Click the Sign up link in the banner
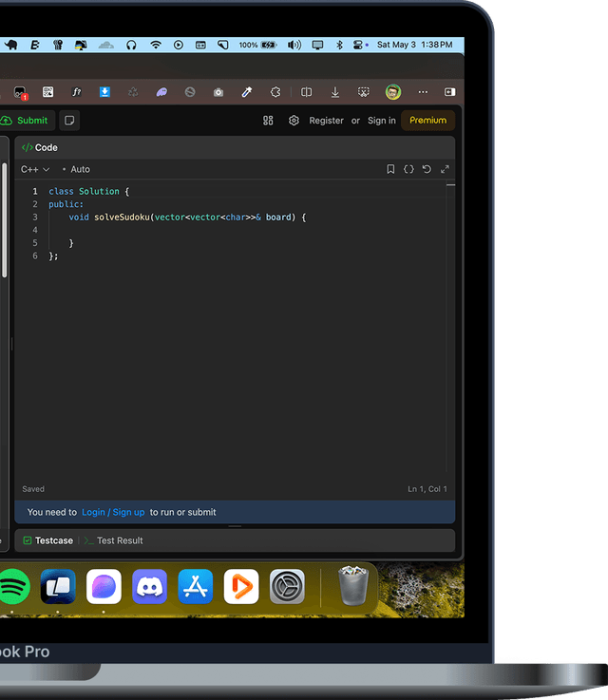Screen dimensions: 608x700 pyautogui.click(x=128, y=512)
